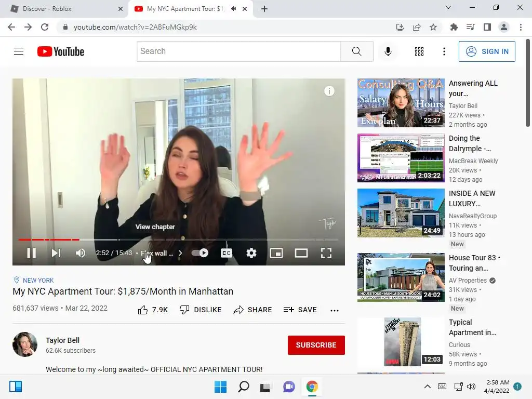Open the MacBreak Weekly video thumbnail
This screenshot has height=399, width=532.
tap(401, 158)
